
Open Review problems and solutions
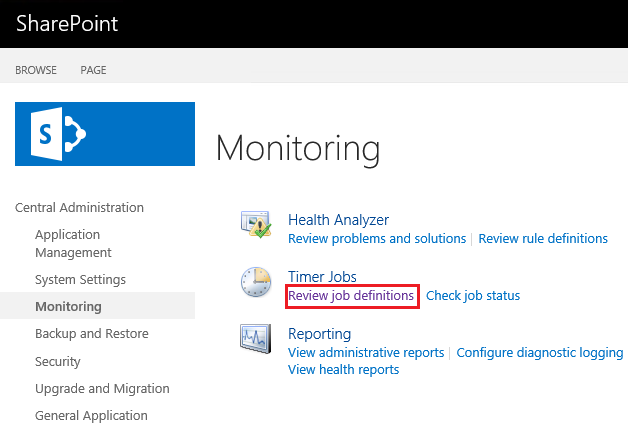click(377, 239)
